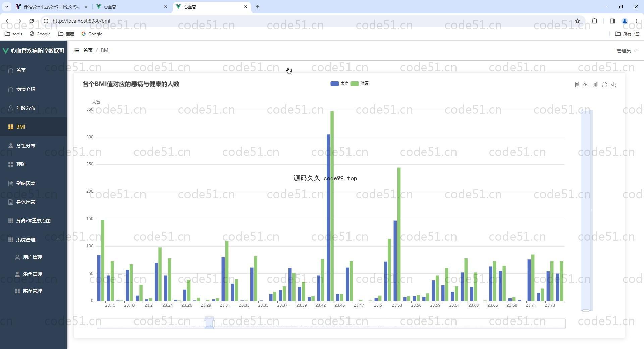The width and height of the screenshot is (644, 349).
Task: Open Chrome three-dot menu
Action: coord(637,21)
